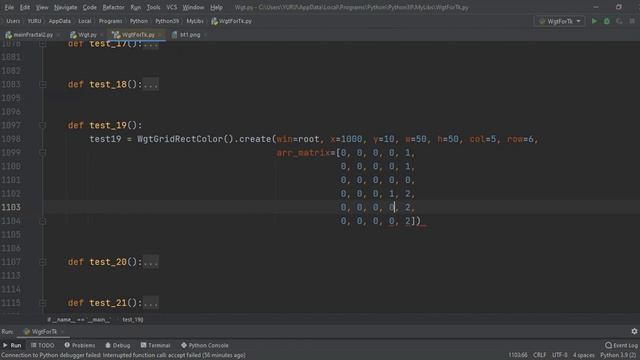This screenshot has height=360, width=640.
Task: Click CRLF line separator in status bar
Action: (x=539, y=355)
